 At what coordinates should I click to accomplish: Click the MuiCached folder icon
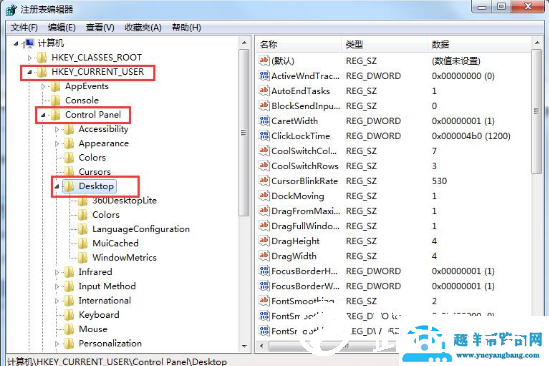(x=83, y=243)
